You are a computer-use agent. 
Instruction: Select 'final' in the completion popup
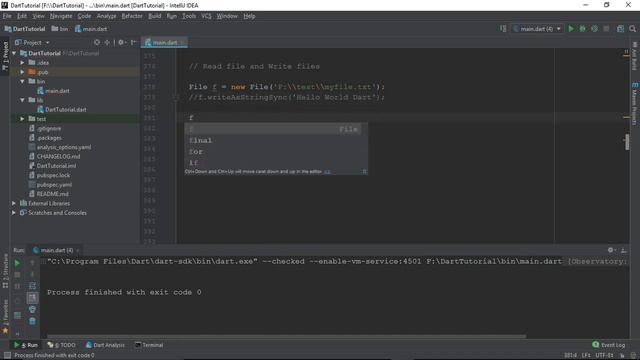click(x=276, y=140)
